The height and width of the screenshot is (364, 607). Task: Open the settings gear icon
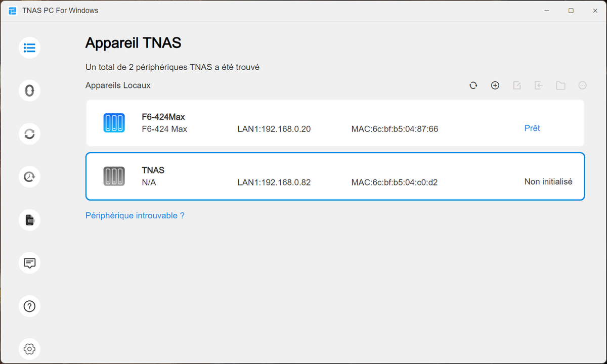(29, 349)
